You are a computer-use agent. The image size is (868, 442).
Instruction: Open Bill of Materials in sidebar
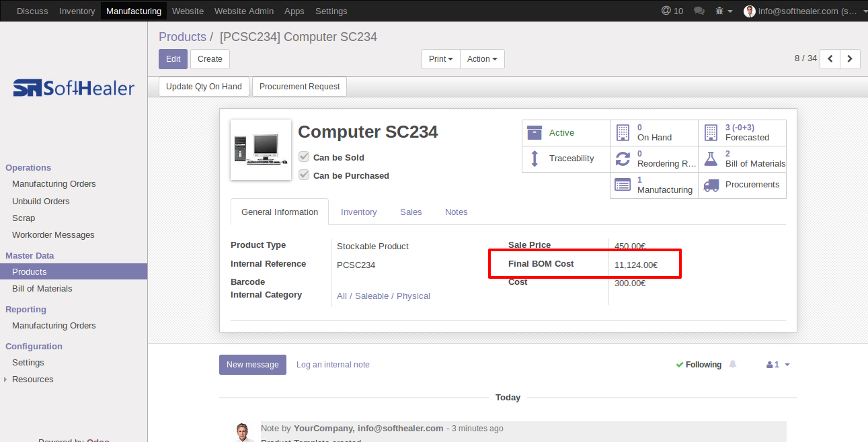(x=42, y=288)
